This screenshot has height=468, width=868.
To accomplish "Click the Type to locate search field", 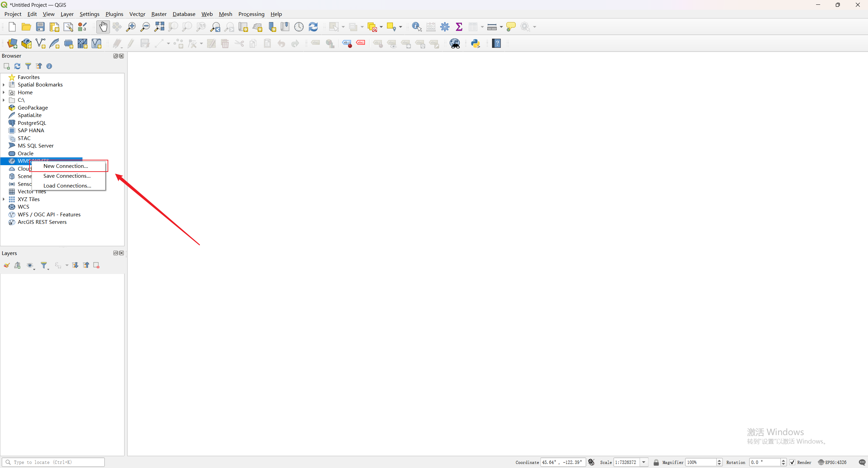I will click(x=54, y=462).
